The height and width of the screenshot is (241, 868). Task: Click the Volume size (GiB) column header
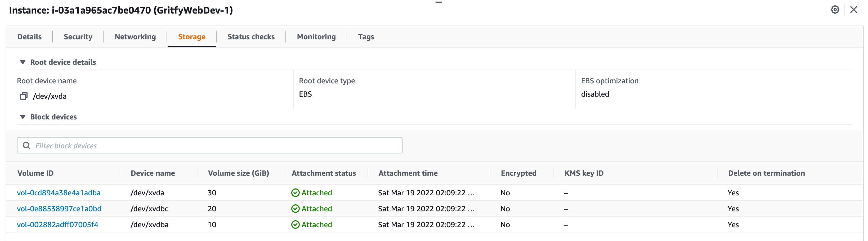click(239, 173)
